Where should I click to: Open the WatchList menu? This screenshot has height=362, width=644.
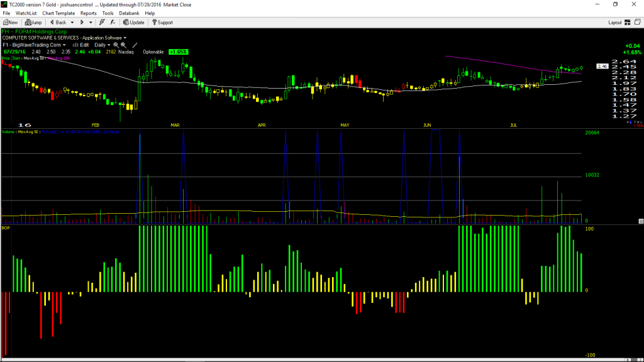(x=26, y=13)
